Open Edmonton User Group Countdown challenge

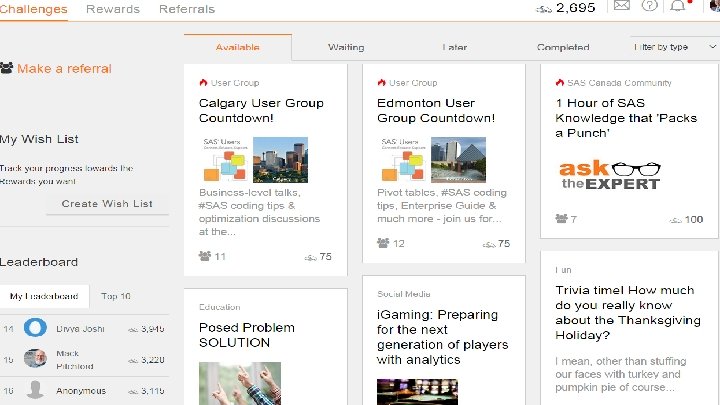(436, 110)
